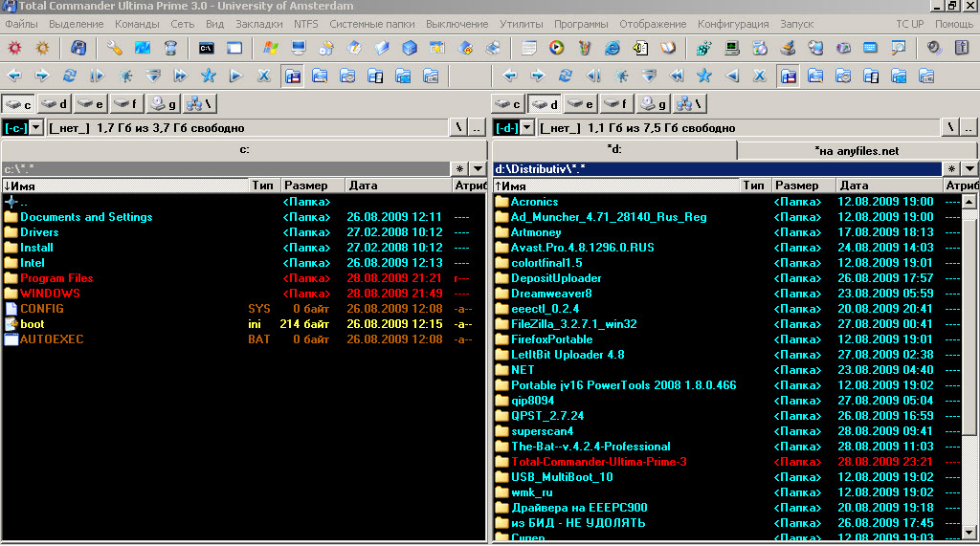Viewport: 980px width, 546px height.
Task: Open the Команды menu
Action: pyautogui.click(x=137, y=24)
